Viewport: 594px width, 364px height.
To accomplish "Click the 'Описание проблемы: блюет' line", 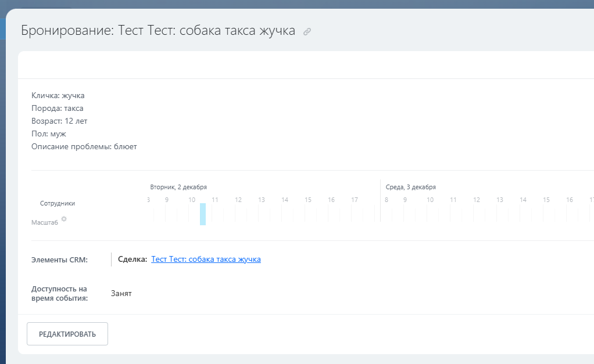I will click(x=84, y=146).
